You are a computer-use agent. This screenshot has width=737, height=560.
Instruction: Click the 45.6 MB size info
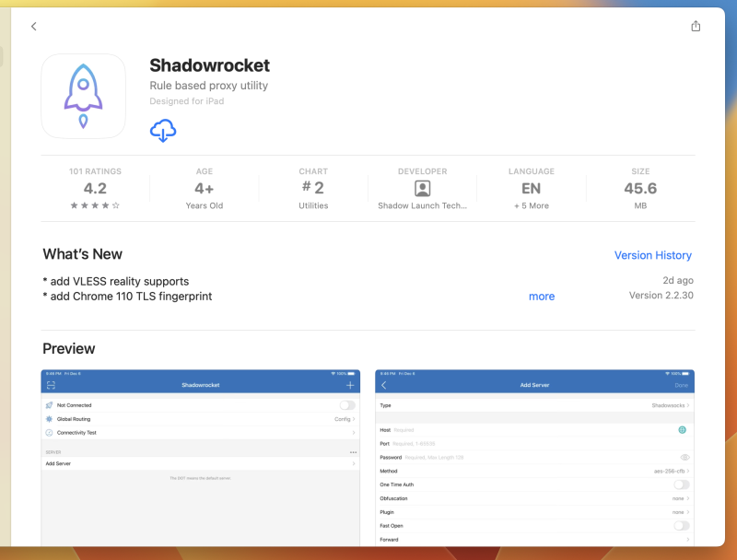(640, 189)
